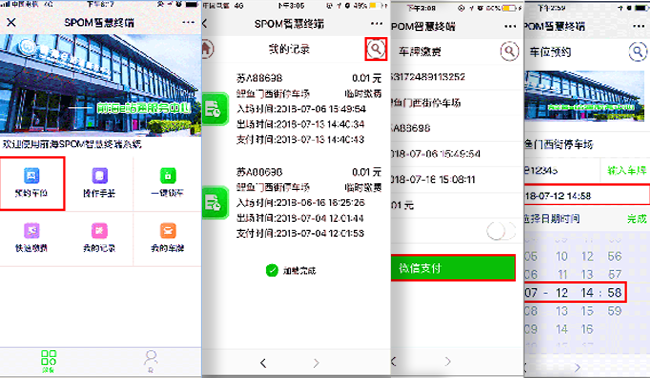Tap the building banner on the home screen
Screen dimensions: 650x378
point(100,85)
